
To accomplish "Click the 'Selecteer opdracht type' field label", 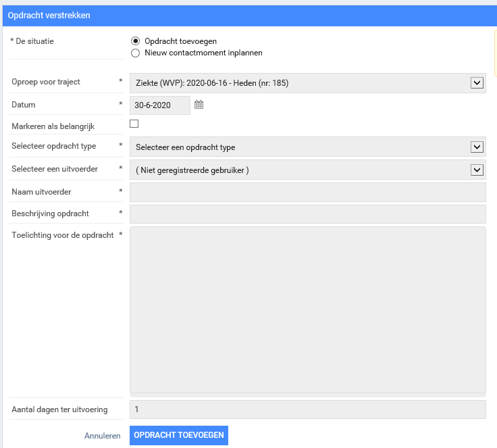I will (x=54, y=146).
